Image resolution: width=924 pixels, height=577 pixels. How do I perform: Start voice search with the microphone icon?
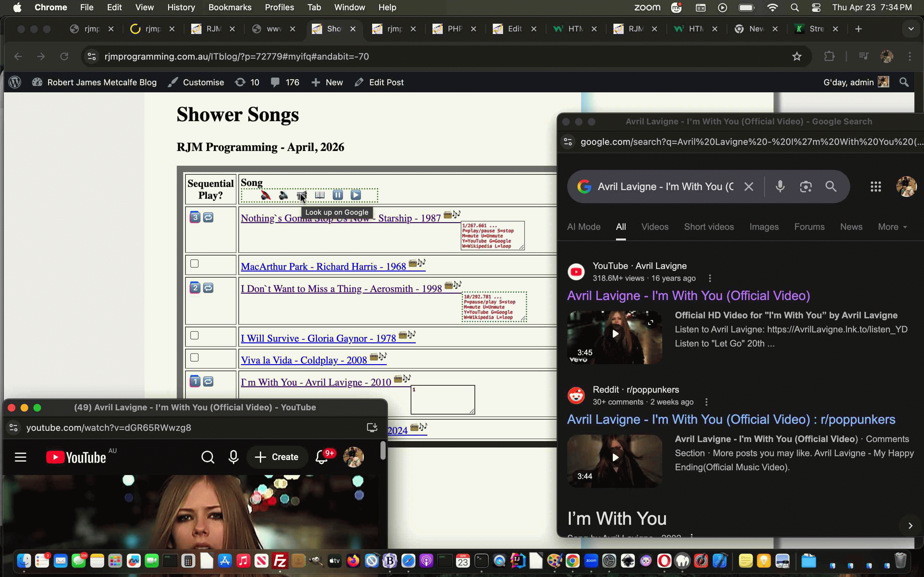(x=780, y=187)
